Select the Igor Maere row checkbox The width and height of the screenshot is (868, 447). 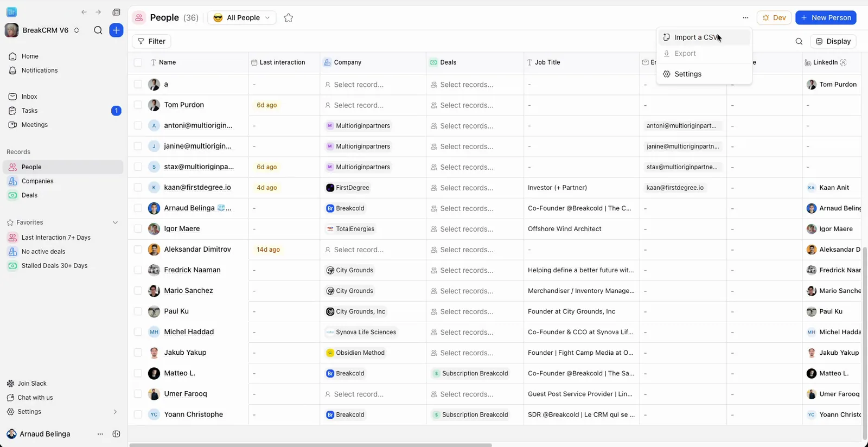tap(138, 229)
